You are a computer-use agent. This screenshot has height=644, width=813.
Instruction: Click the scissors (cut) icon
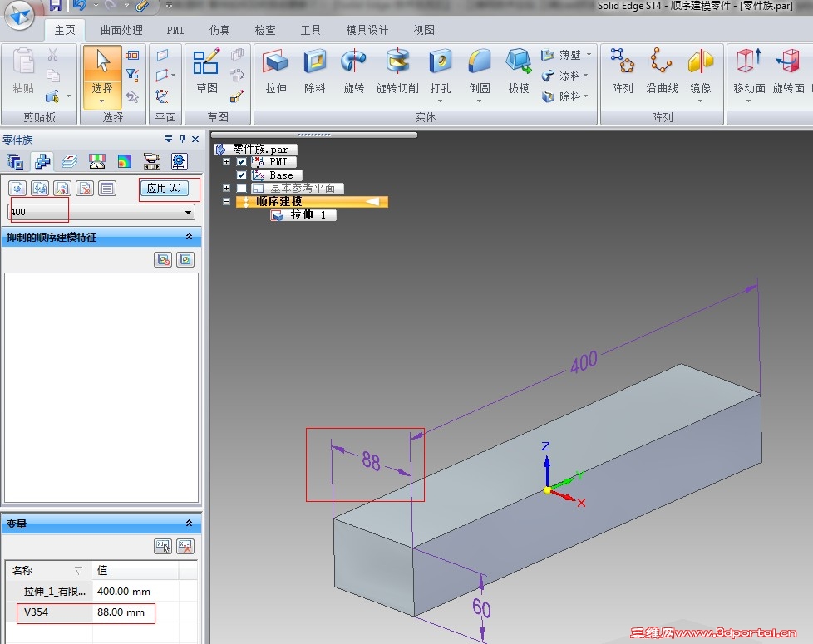pyautogui.click(x=53, y=54)
